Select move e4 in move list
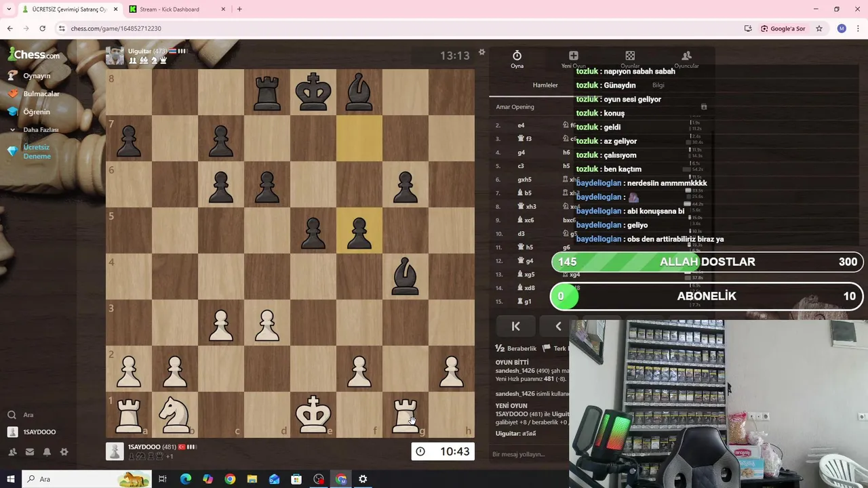Screen dimensions: 868x488 521,125
